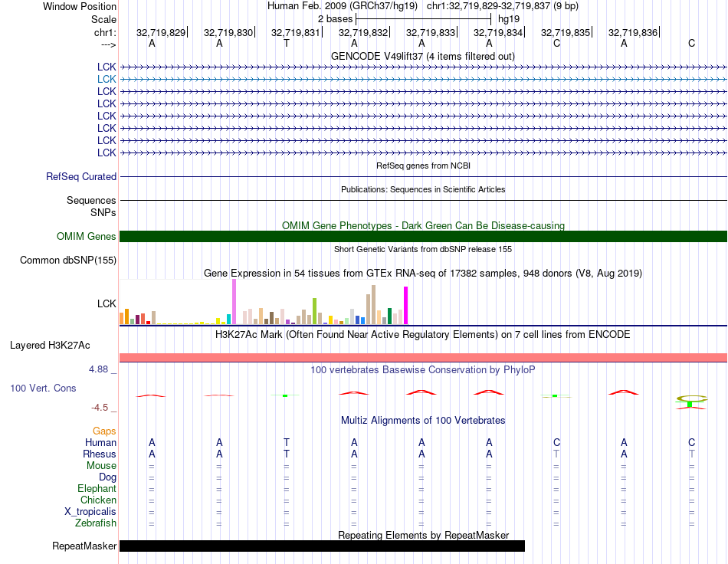
Task: Select the Gaps row label
Action: coord(104,431)
